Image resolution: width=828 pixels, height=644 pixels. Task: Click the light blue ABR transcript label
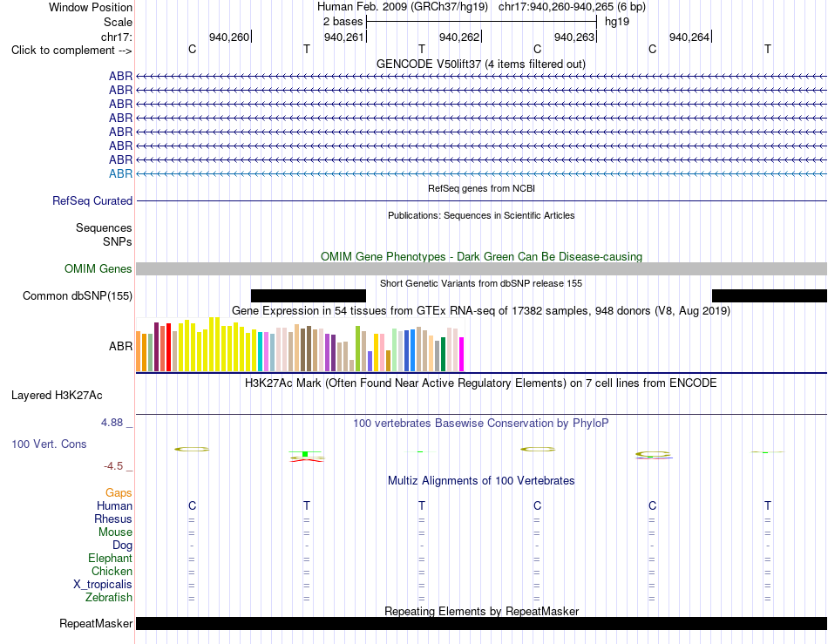point(120,173)
